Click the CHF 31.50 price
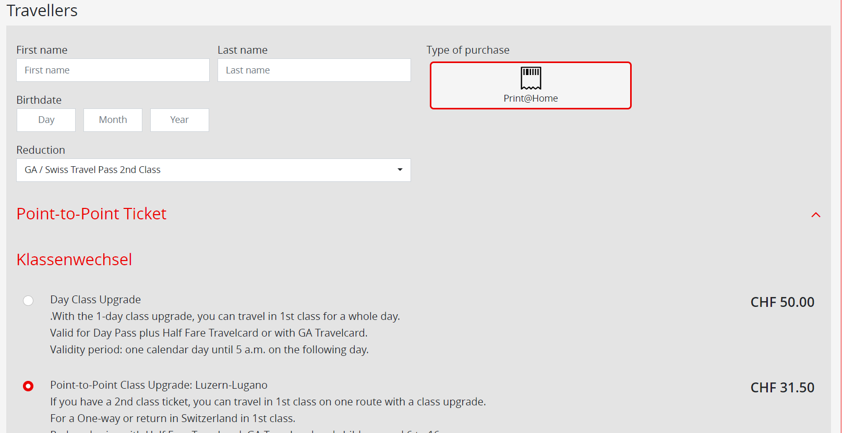 (782, 388)
